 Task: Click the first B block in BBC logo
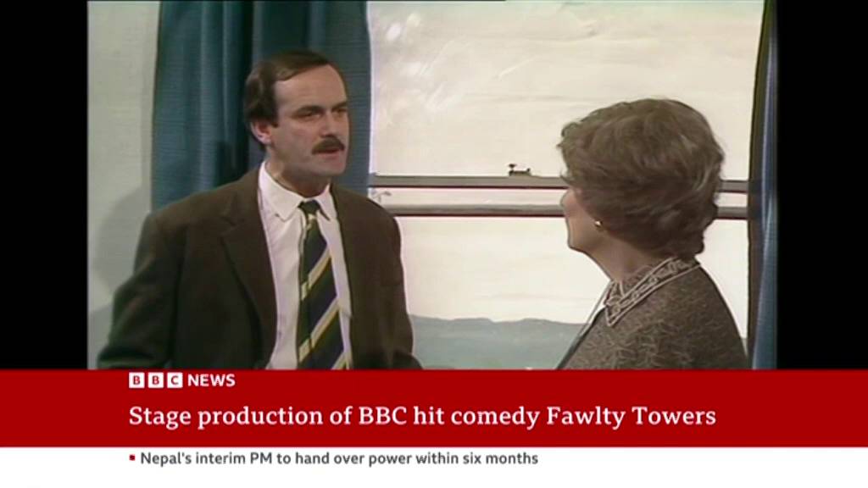(136, 380)
